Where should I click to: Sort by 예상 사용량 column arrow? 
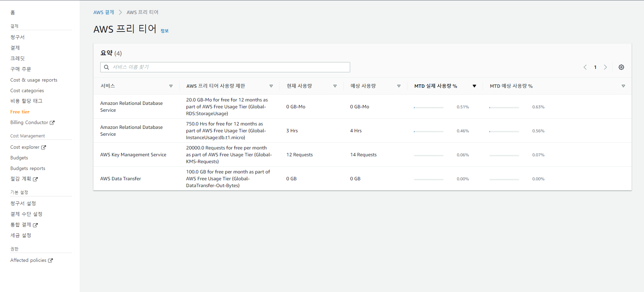[x=399, y=86]
